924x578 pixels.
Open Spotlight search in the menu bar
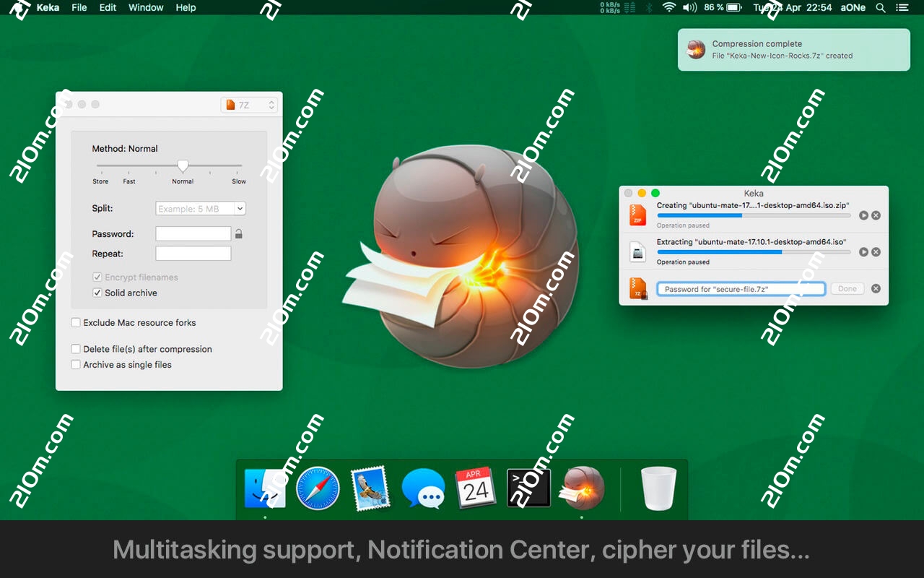881,8
